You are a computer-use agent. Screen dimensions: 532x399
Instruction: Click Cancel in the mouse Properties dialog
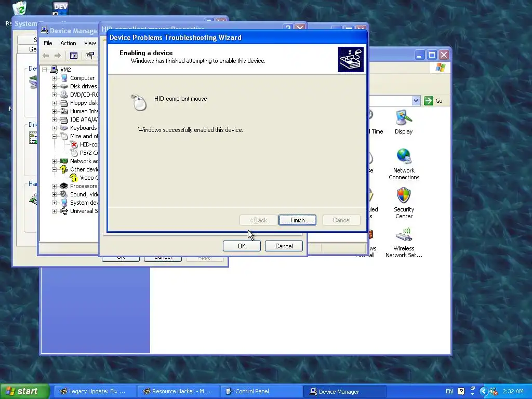284,246
